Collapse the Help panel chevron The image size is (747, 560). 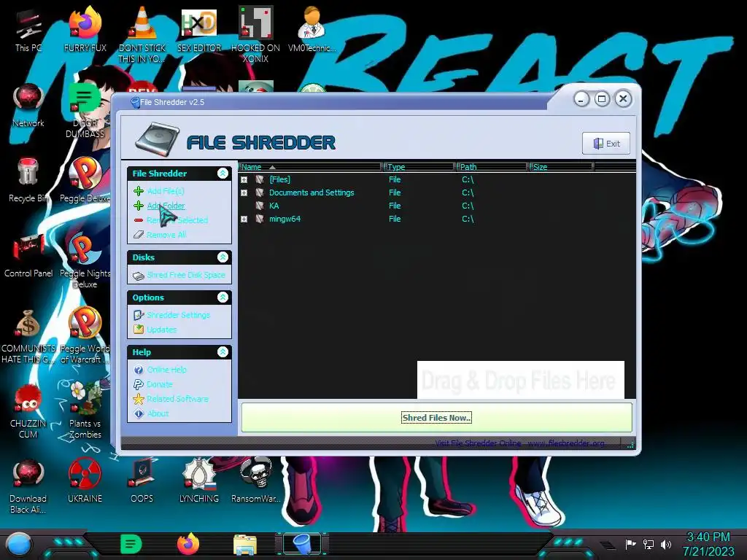(x=222, y=352)
